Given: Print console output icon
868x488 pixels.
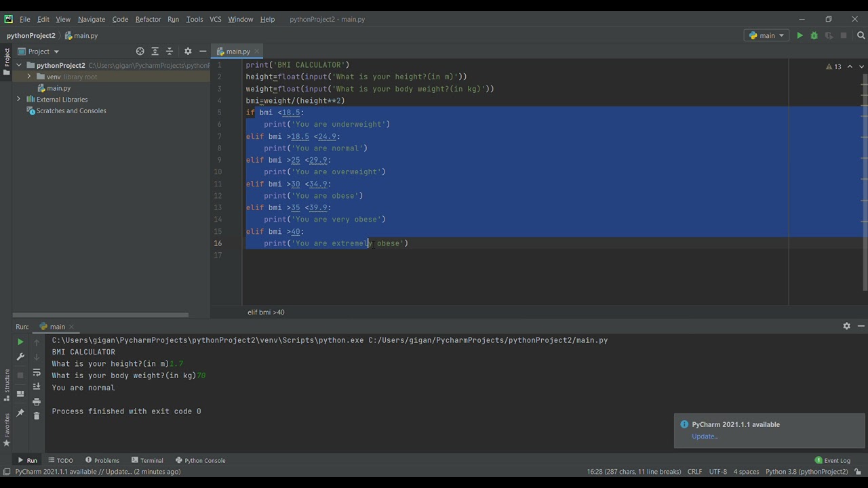Looking at the screenshot, I should pyautogui.click(x=37, y=401).
